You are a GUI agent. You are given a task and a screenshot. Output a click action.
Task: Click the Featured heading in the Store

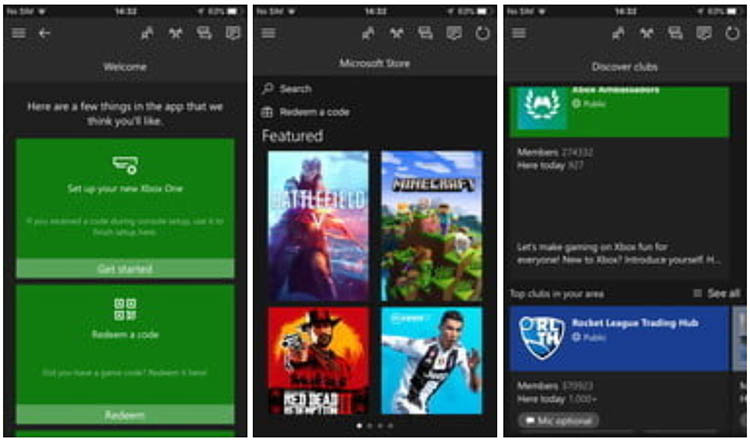click(292, 136)
